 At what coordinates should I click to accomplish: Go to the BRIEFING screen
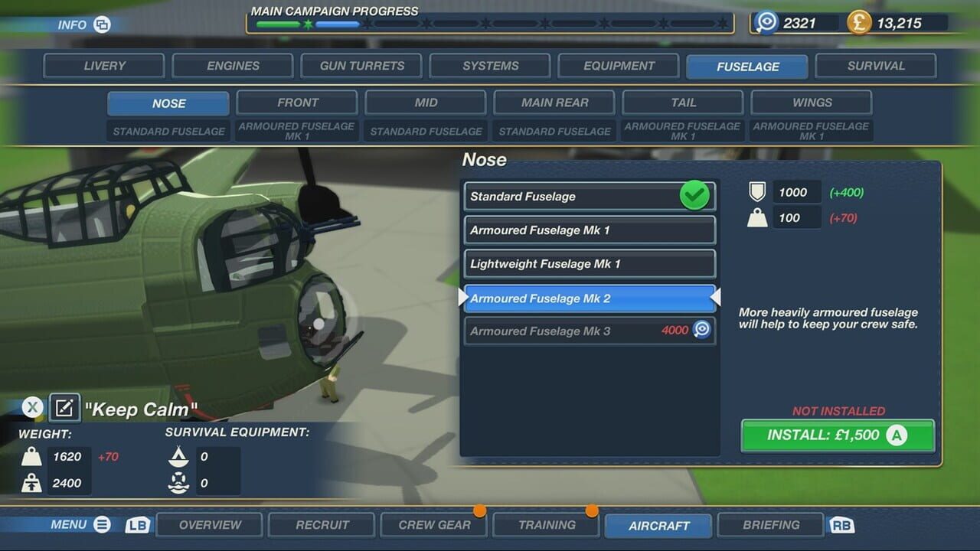coord(770,525)
